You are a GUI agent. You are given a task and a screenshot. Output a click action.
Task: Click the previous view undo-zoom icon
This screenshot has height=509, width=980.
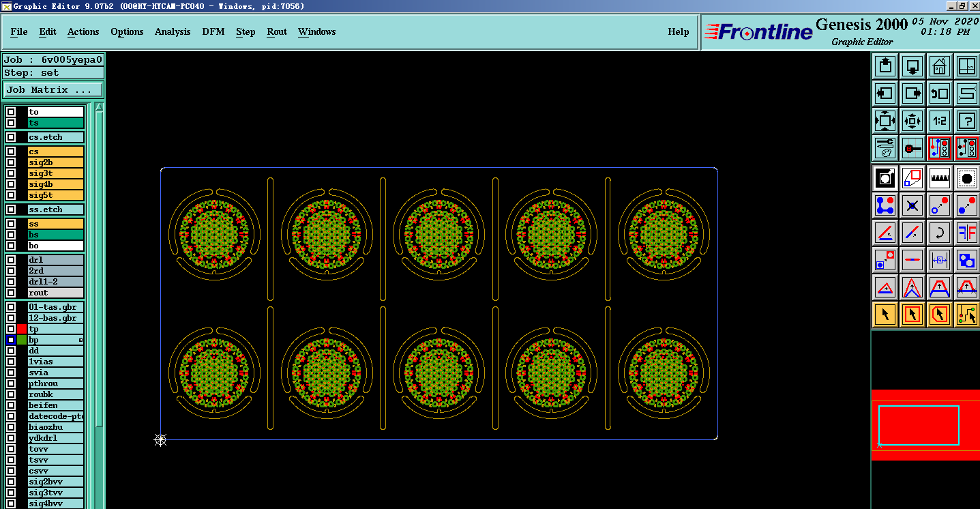[940, 93]
